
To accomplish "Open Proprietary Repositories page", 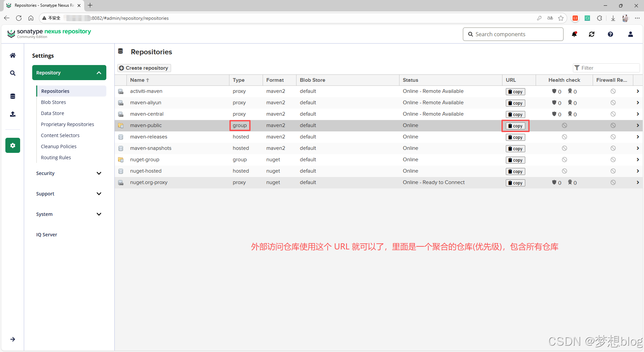I will 67,124.
